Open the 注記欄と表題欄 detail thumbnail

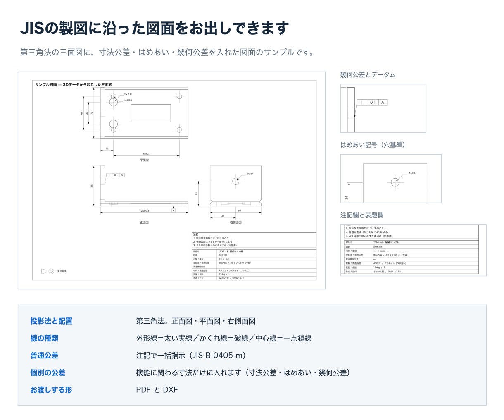coord(413,250)
